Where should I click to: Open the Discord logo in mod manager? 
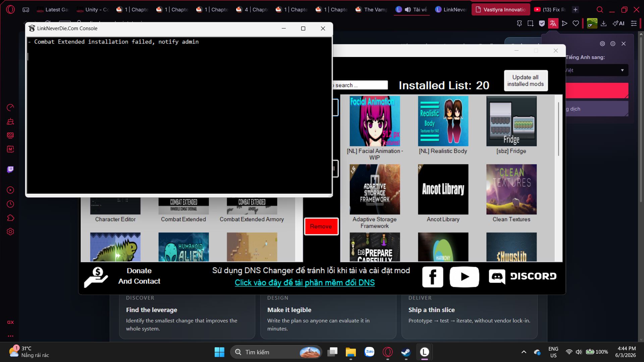[523, 277]
